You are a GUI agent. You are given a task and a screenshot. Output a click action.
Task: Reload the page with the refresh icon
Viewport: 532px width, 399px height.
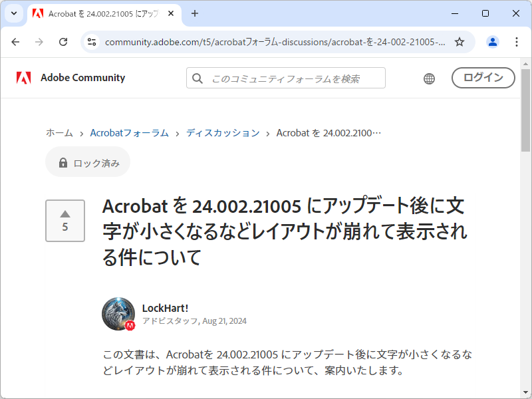pos(63,41)
